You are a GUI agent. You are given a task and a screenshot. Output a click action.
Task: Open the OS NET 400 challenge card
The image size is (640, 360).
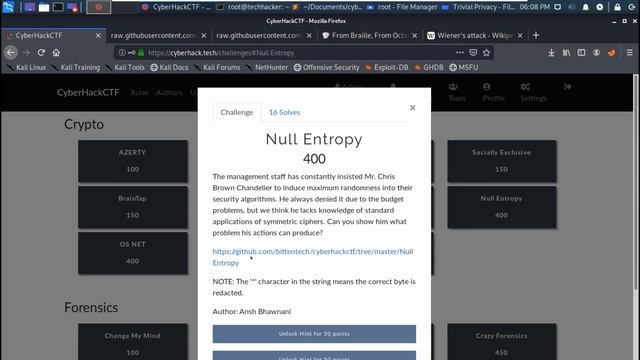(x=133, y=253)
